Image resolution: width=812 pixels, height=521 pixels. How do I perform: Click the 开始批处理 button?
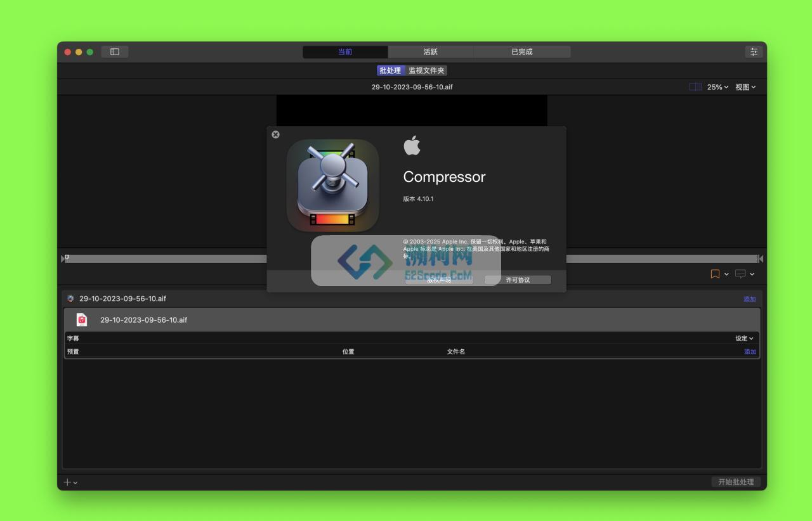tap(736, 482)
